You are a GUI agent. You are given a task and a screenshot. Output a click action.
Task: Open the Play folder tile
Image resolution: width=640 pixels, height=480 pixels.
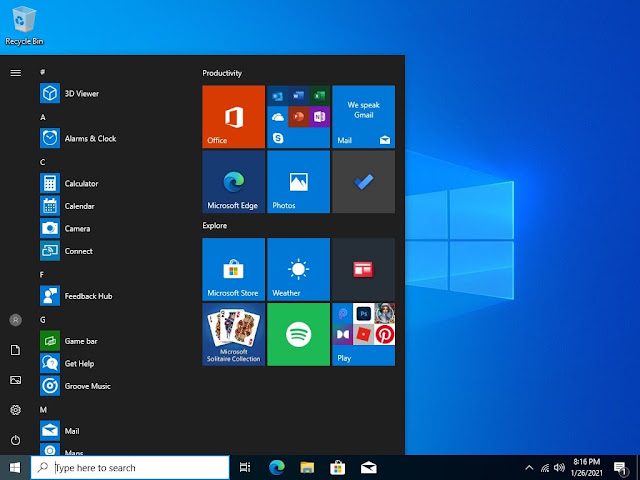click(363, 334)
